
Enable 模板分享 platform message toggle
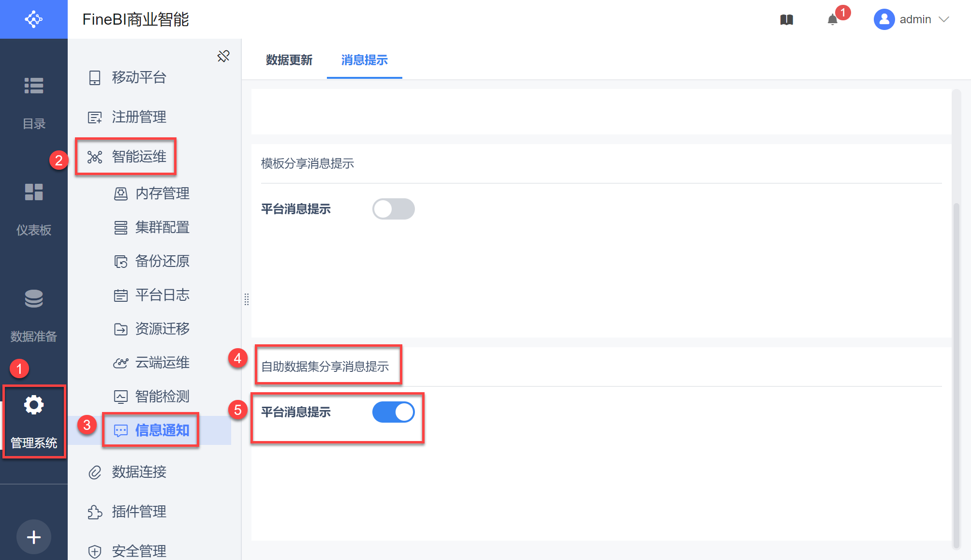coord(393,209)
